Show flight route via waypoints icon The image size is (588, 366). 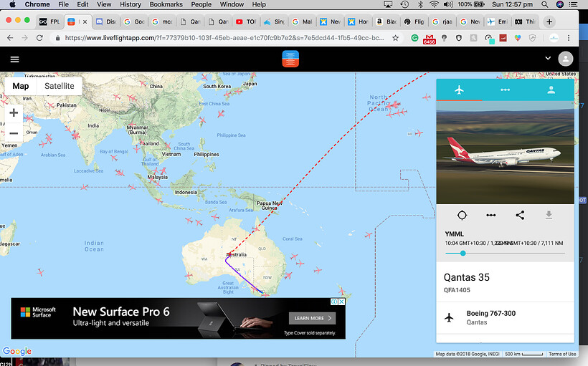click(491, 215)
